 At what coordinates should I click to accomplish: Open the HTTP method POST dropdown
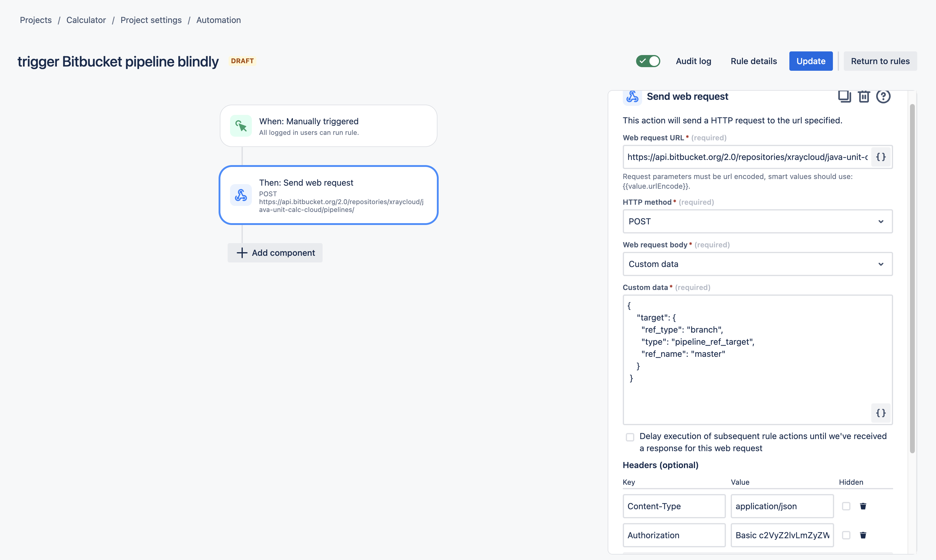[x=758, y=222]
